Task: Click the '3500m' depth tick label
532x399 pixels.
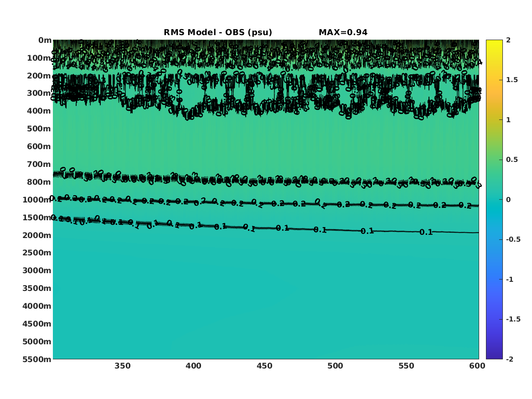Action: pos(36,288)
